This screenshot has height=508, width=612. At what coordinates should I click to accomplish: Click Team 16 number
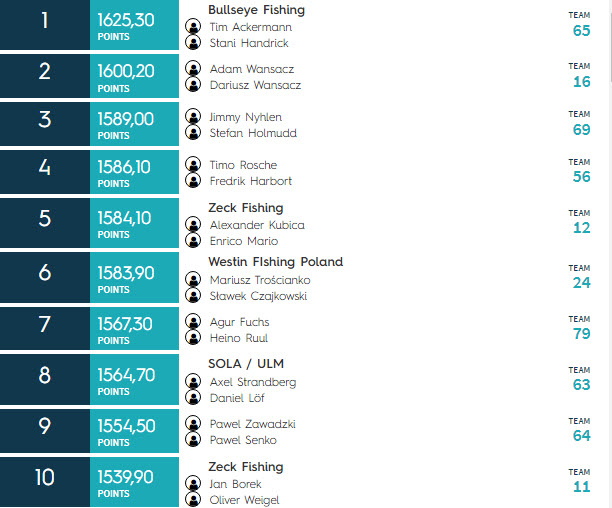(x=581, y=82)
